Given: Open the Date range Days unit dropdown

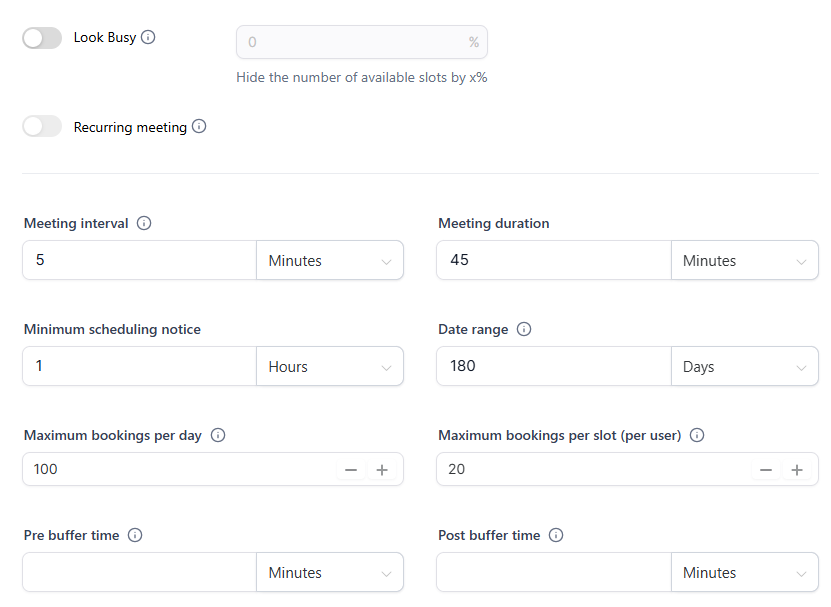Looking at the screenshot, I should [x=745, y=366].
